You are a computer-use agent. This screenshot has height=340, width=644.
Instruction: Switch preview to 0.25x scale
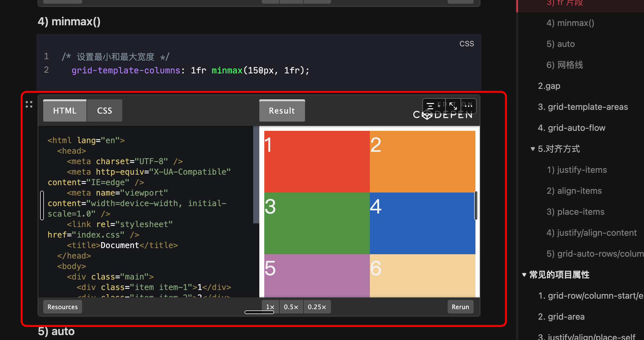point(317,307)
